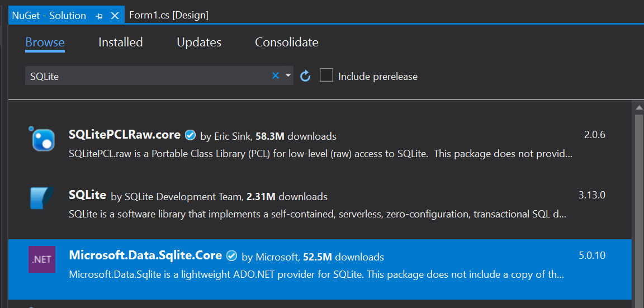Refresh the package search results

point(305,76)
